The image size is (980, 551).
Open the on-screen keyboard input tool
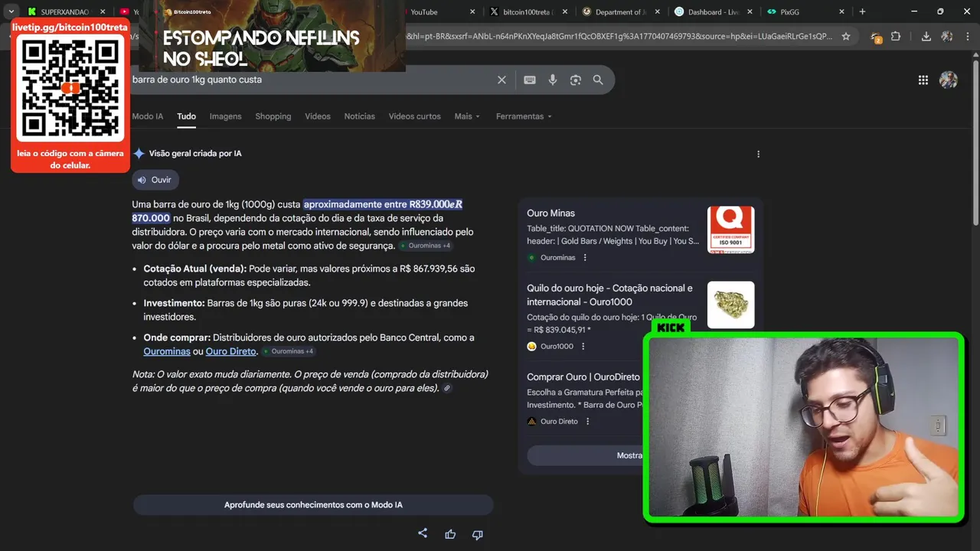(529, 80)
